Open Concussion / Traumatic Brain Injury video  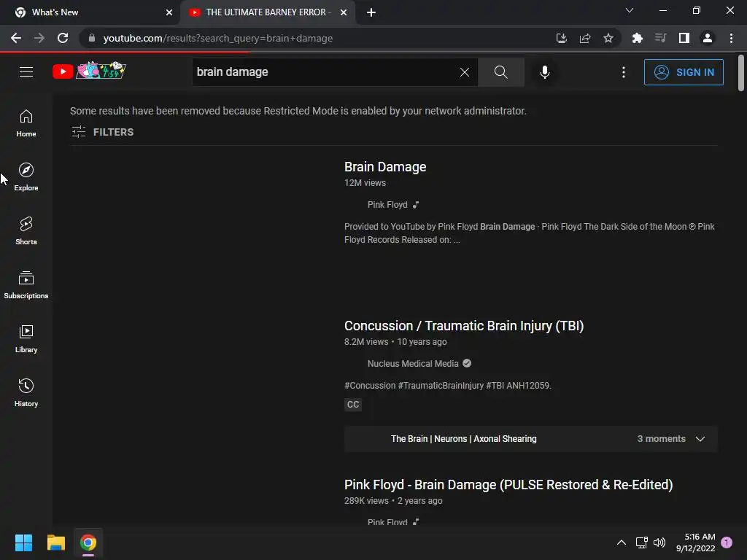pos(463,326)
